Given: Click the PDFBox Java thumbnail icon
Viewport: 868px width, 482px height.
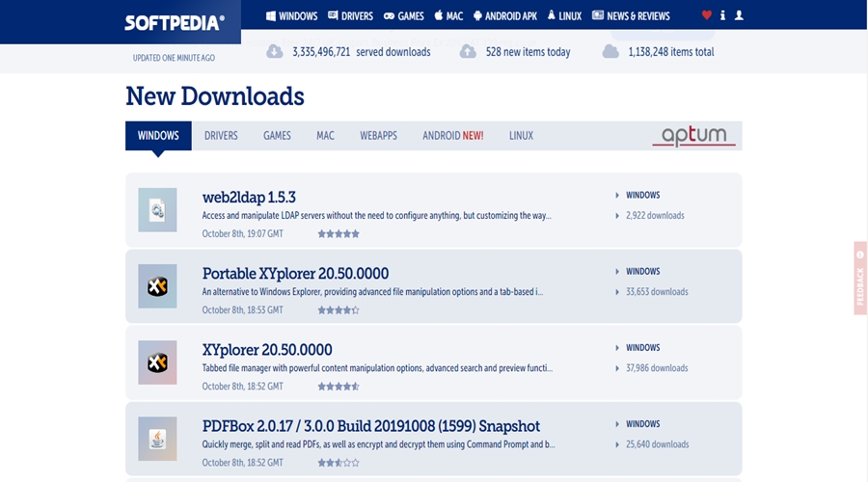Looking at the screenshot, I should (x=157, y=439).
